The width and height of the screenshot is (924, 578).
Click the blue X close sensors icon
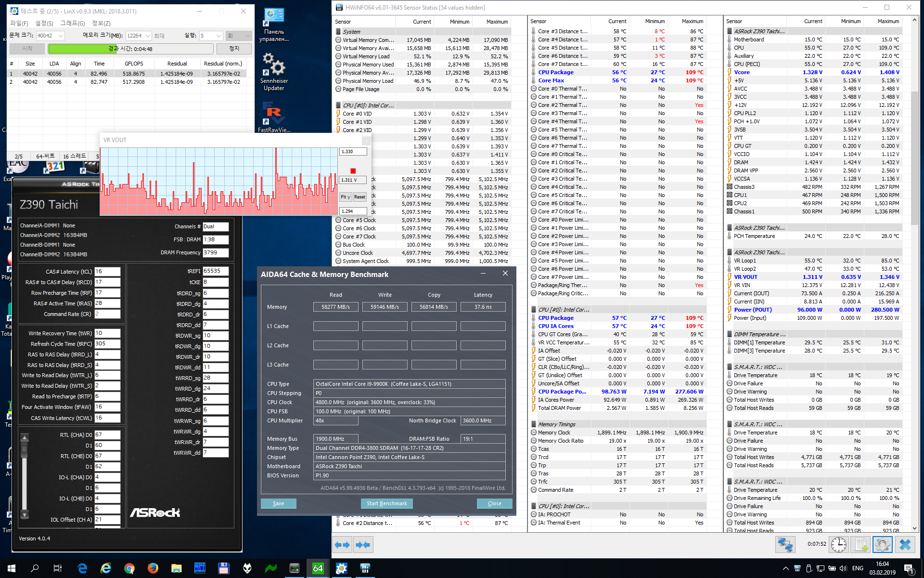[x=905, y=545]
